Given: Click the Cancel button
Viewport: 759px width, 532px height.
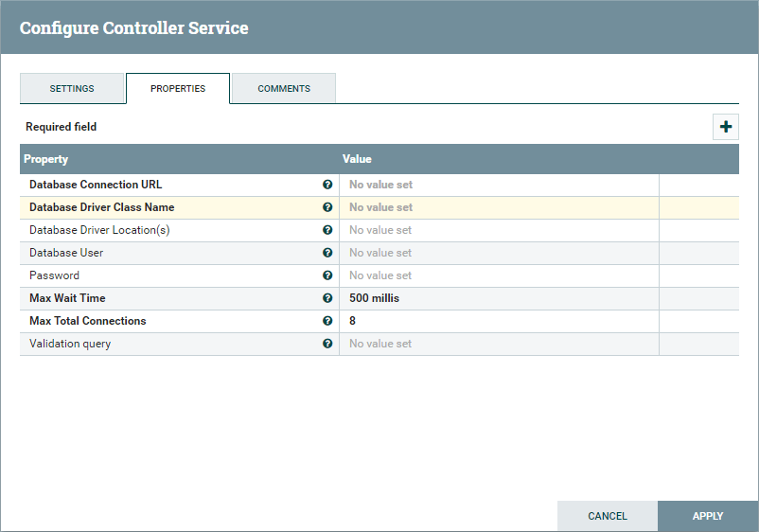Looking at the screenshot, I should (608, 516).
